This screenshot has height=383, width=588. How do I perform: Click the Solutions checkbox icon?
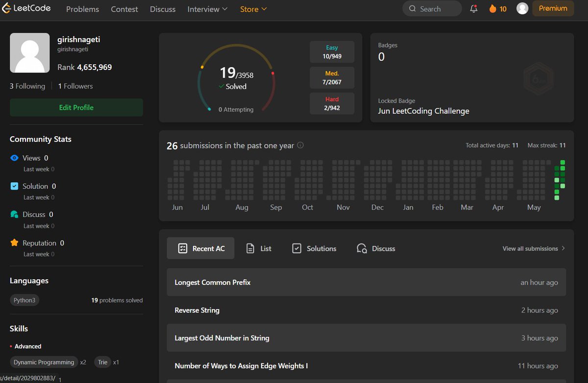[296, 248]
